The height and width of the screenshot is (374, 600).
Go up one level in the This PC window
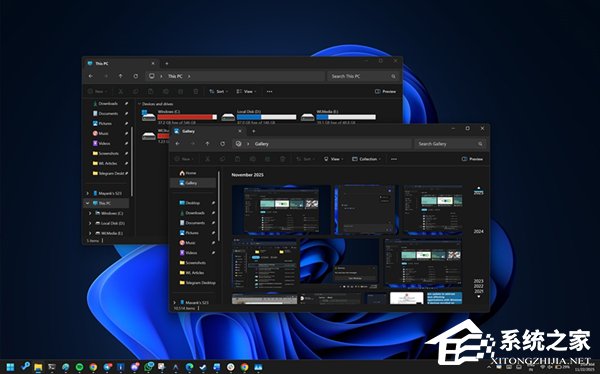tap(121, 76)
